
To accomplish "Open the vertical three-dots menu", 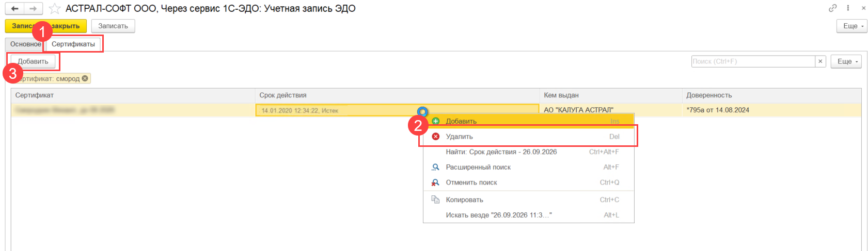I will [x=848, y=8].
